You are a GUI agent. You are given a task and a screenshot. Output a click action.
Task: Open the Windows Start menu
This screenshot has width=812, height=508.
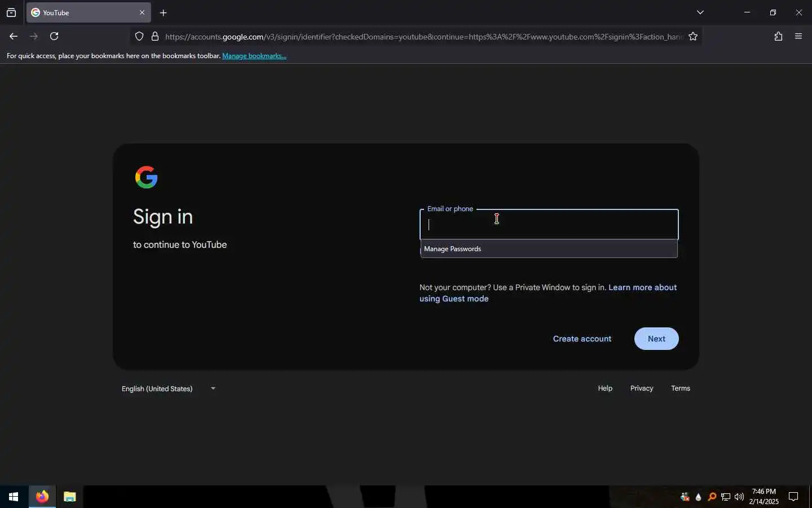[x=14, y=497]
